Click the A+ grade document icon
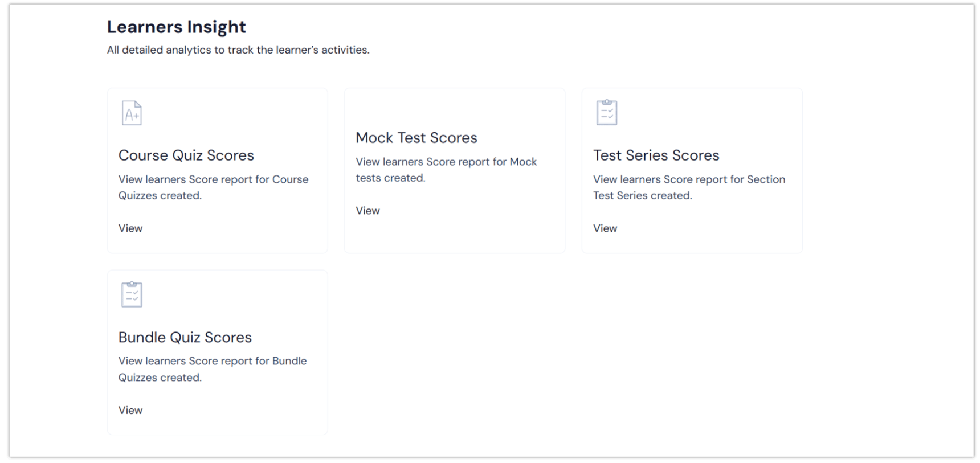 coord(132,113)
